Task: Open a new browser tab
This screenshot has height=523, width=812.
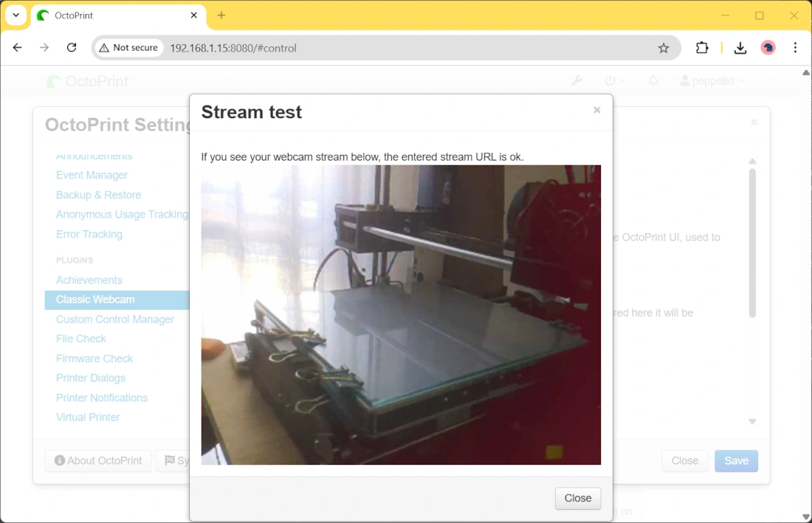Action: pyautogui.click(x=221, y=15)
